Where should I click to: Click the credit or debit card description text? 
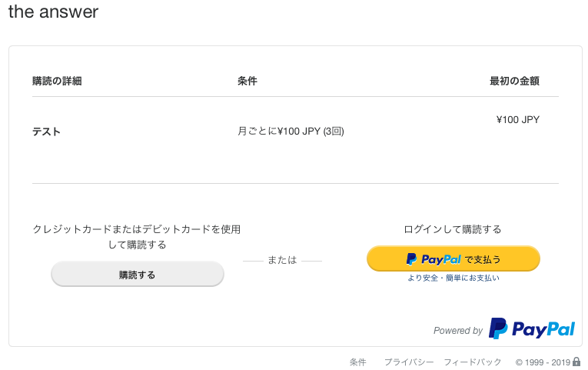click(137, 237)
